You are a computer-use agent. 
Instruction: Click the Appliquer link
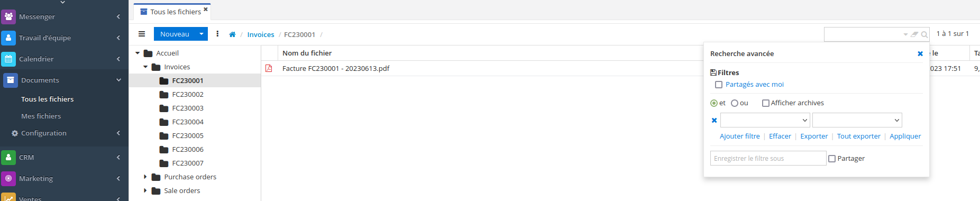pyautogui.click(x=905, y=136)
